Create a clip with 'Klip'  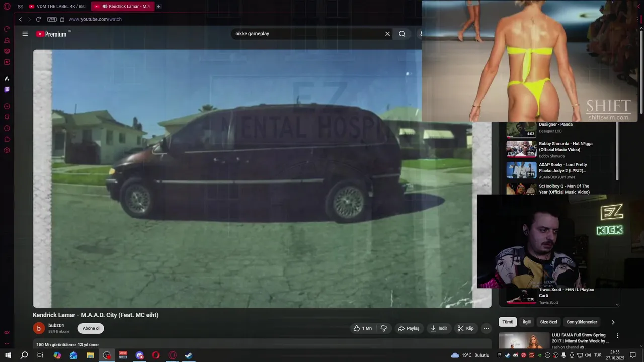[465, 328]
